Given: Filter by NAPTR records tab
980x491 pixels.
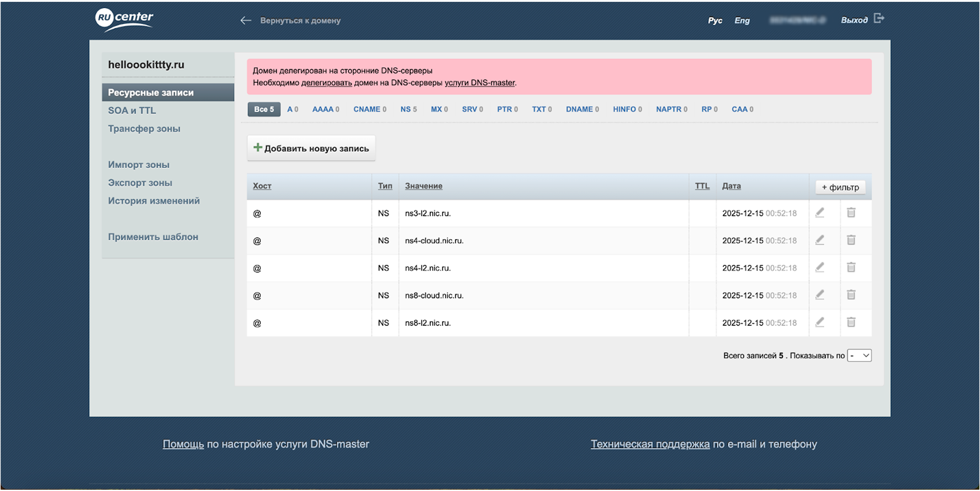Looking at the screenshot, I should (x=672, y=109).
